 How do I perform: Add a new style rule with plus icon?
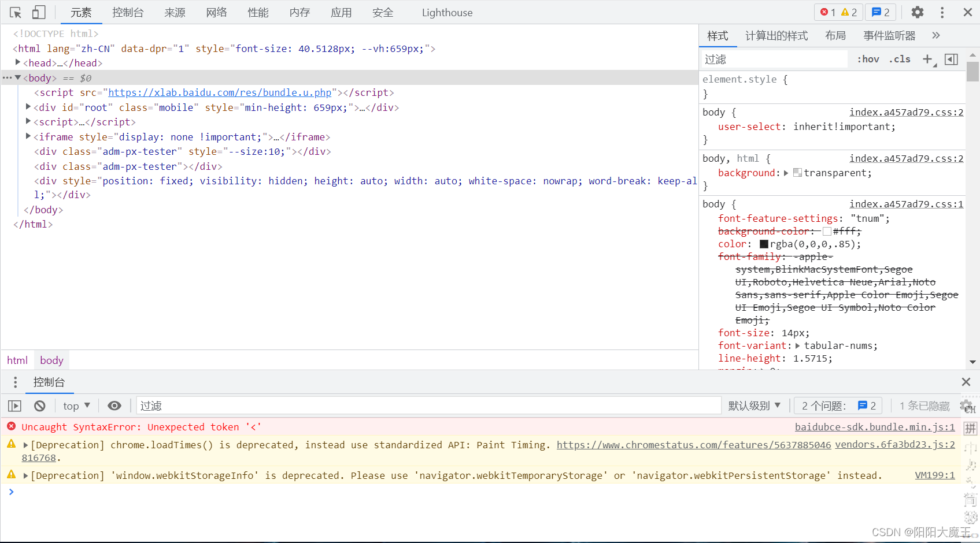tap(927, 59)
